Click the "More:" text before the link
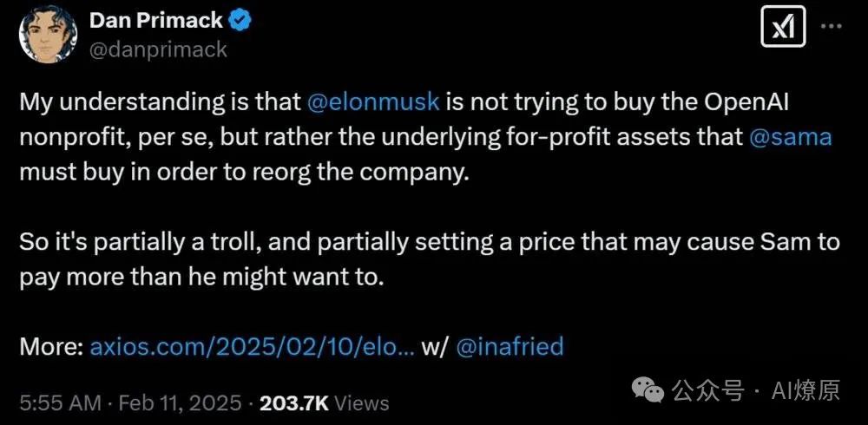This screenshot has height=425, width=868. coord(51,347)
